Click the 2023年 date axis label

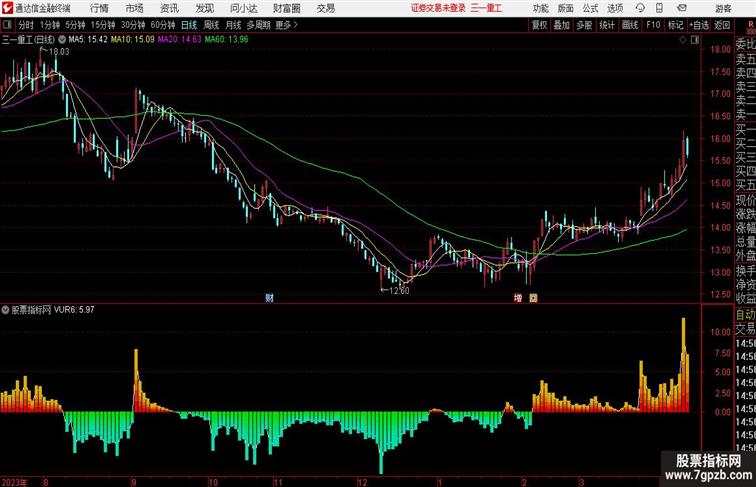tap(14, 482)
